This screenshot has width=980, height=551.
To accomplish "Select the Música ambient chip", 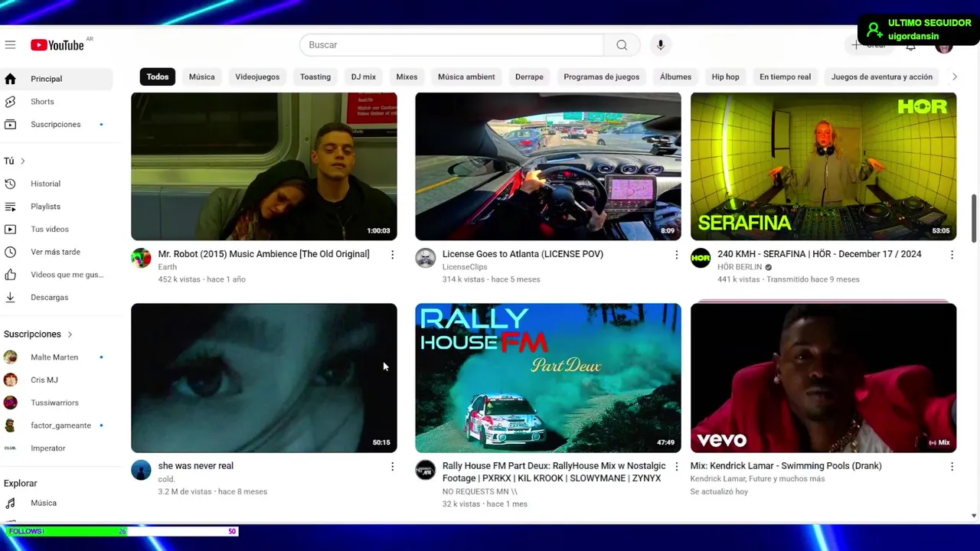I will [466, 77].
